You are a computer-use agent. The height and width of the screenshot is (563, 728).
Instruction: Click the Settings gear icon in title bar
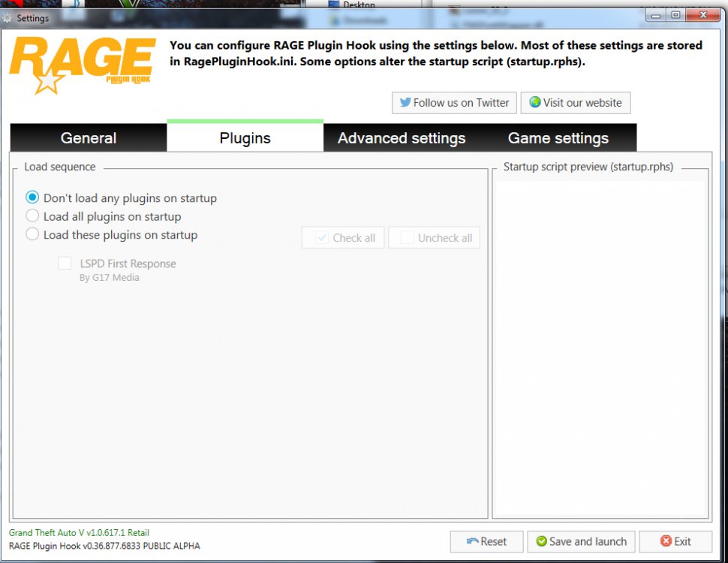7,18
